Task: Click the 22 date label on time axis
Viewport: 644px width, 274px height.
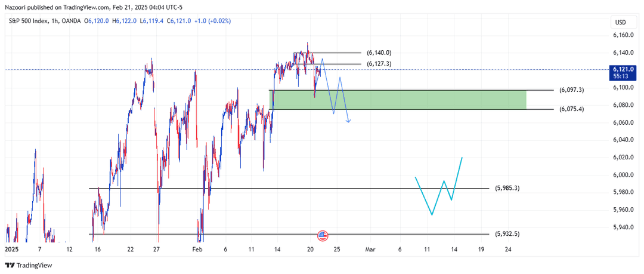Action: point(130,250)
